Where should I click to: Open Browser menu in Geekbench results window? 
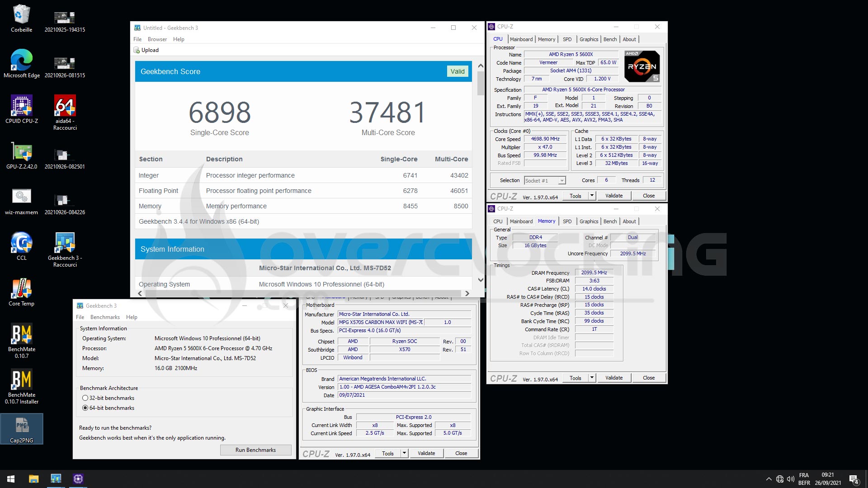click(x=157, y=39)
